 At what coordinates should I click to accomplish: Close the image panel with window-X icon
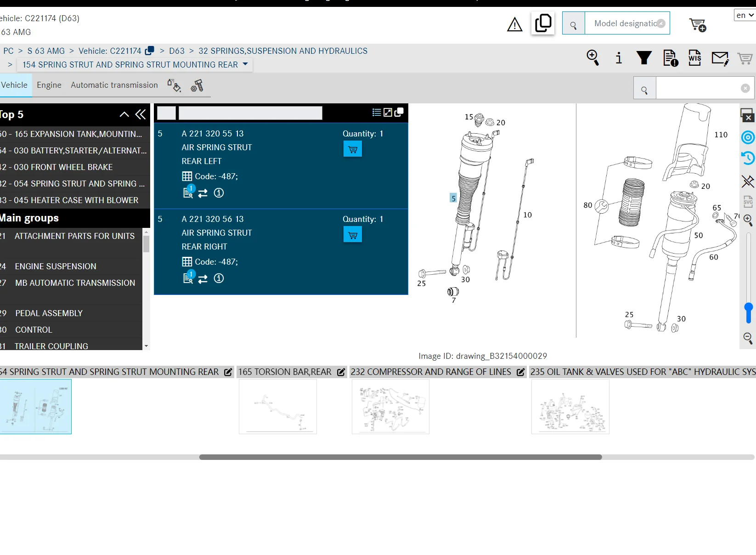(747, 115)
